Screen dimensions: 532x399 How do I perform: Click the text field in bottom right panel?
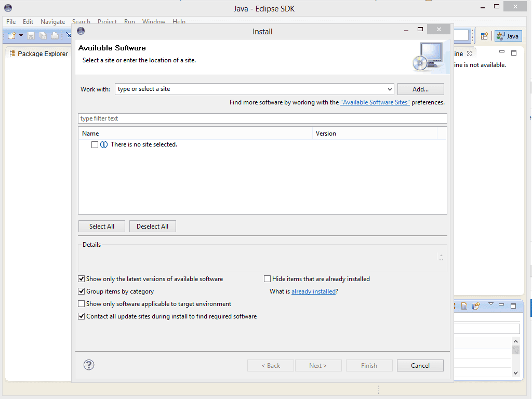tap(486, 328)
